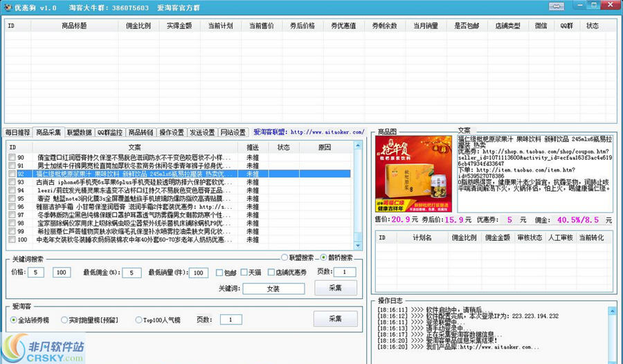
Task: Click 采集 button in 爱淘客 section
Action: 335,319
